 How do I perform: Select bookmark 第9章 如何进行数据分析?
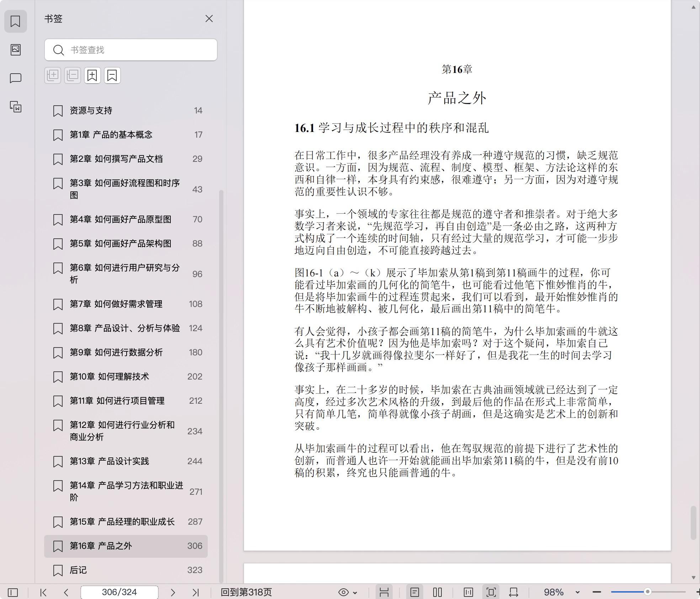click(126, 352)
